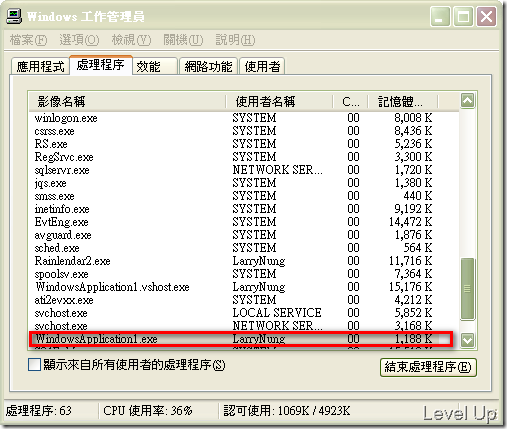Viewport: 507px width, 429px height.
Task: Open the 檢視(V) menu
Action: (131, 40)
